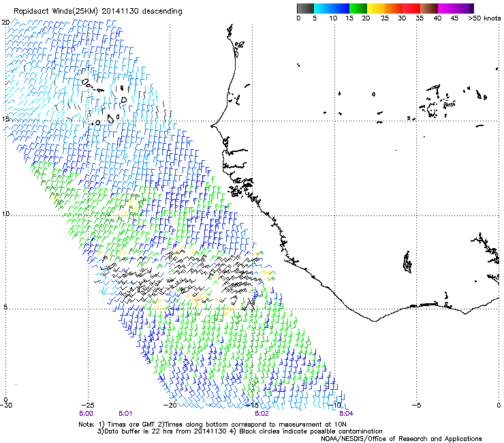Click the '-5' longitude axis label
The image size is (504, 443).
pyautogui.click(x=416, y=406)
